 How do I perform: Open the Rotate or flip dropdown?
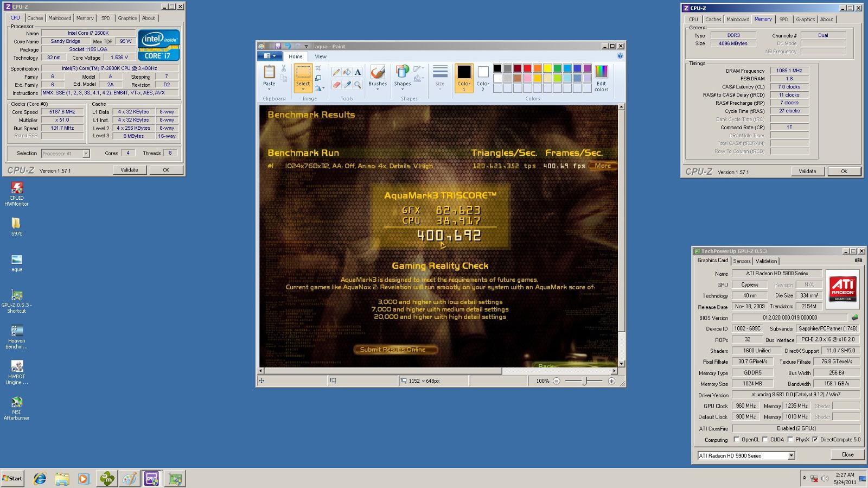coord(320,88)
